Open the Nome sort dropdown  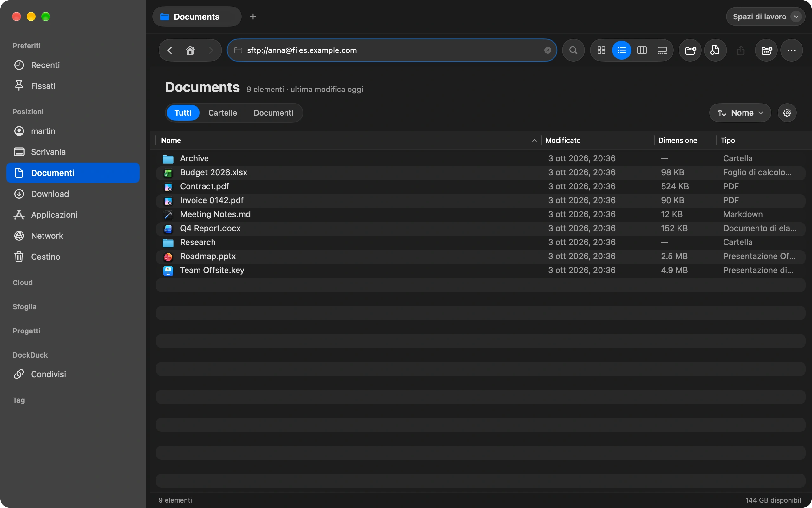click(x=740, y=113)
